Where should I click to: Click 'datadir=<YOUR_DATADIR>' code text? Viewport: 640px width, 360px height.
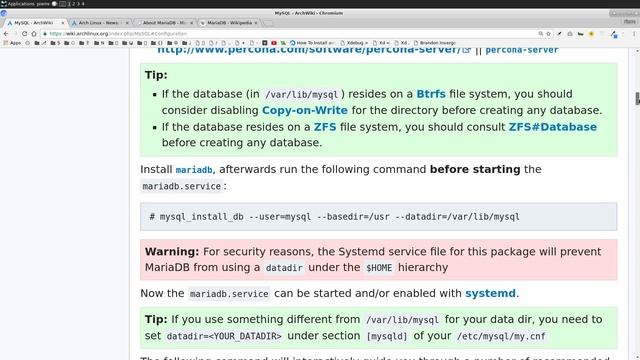point(224,336)
